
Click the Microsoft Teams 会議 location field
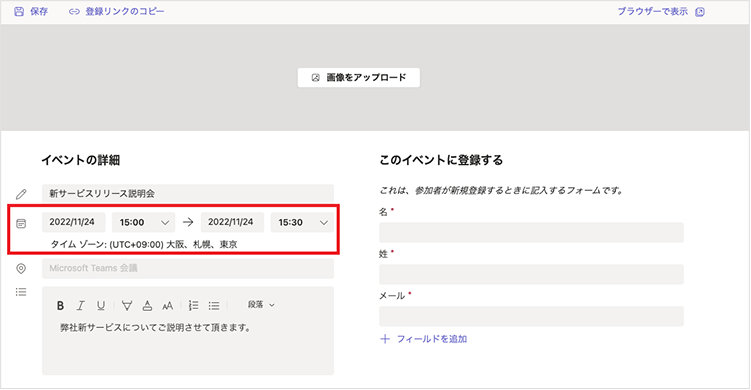coord(188,268)
